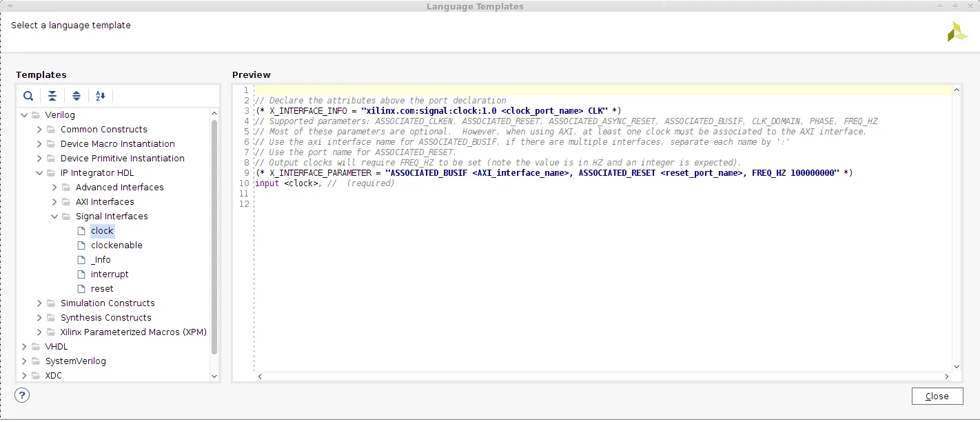The height and width of the screenshot is (422, 980).
Task: Click the Xilinx logo in header
Action: (x=957, y=31)
